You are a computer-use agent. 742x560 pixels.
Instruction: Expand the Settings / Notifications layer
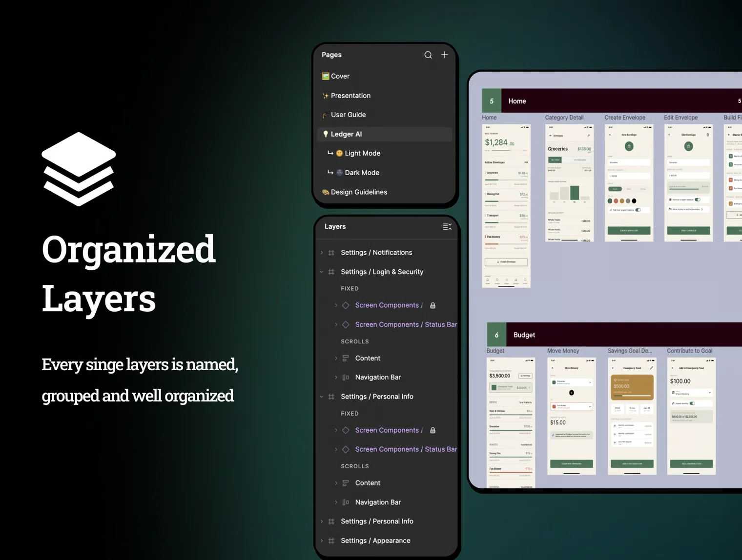click(322, 253)
